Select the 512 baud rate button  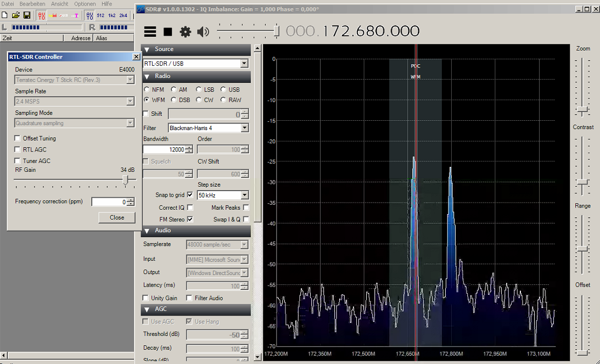[100, 15]
